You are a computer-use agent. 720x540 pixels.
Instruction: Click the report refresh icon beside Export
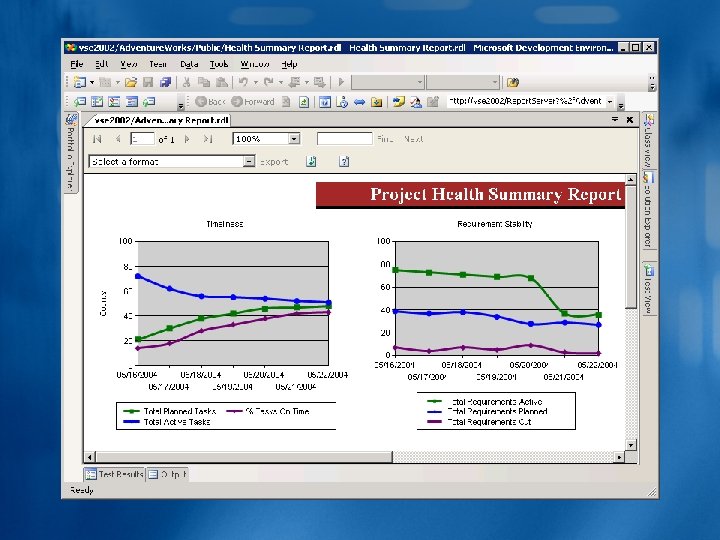(311, 162)
